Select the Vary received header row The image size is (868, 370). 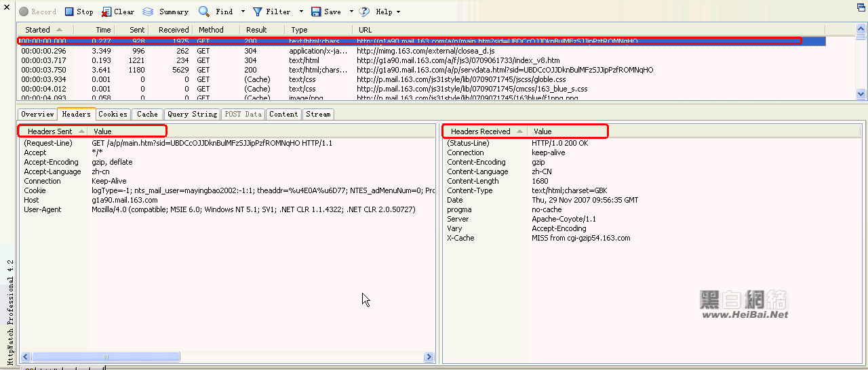point(652,228)
